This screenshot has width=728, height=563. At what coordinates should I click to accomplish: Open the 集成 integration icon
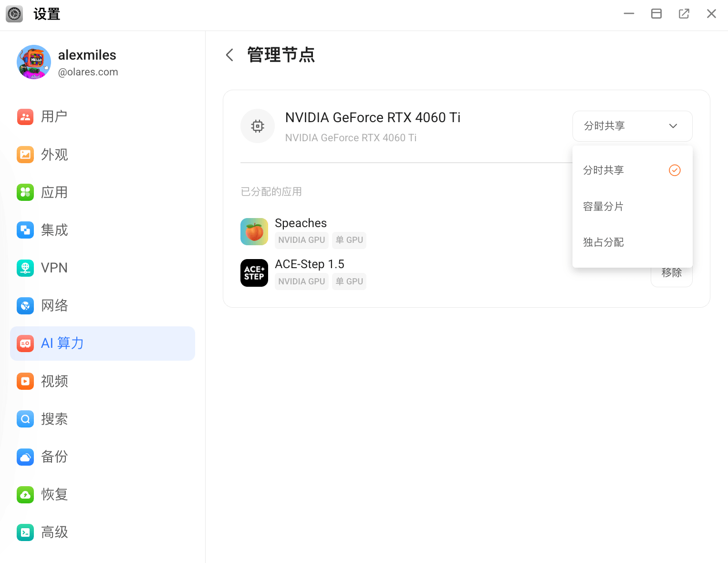point(25,230)
